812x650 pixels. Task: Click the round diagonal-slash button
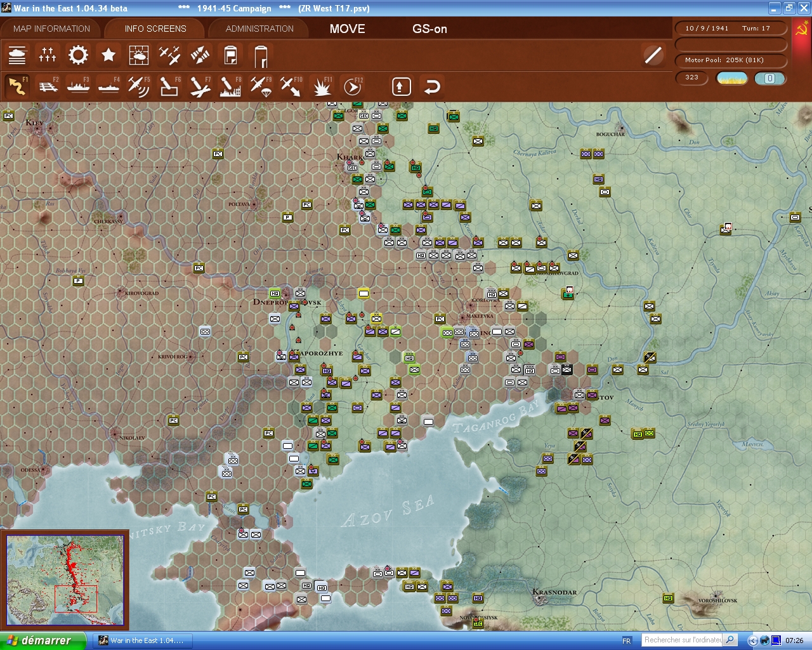[653, 55]
